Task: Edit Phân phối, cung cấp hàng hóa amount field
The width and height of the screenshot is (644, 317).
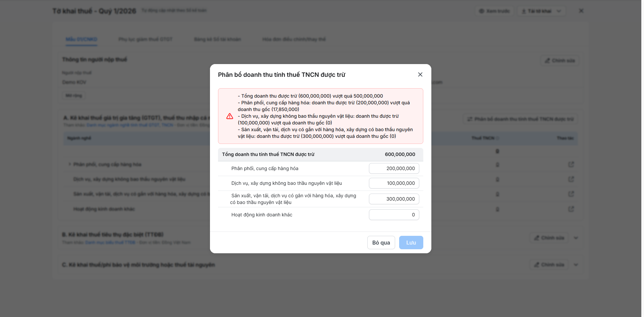Action: 394,168
